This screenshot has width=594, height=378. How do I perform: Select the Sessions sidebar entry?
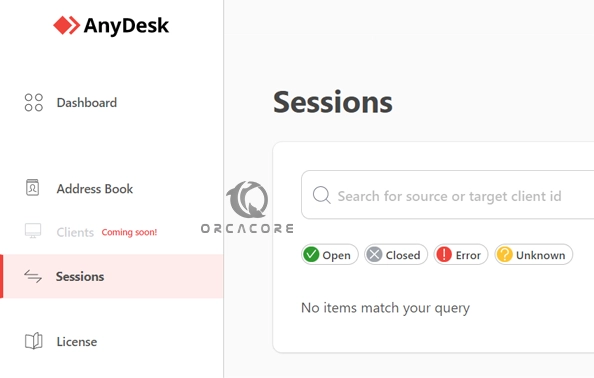(x=113, y=276)
